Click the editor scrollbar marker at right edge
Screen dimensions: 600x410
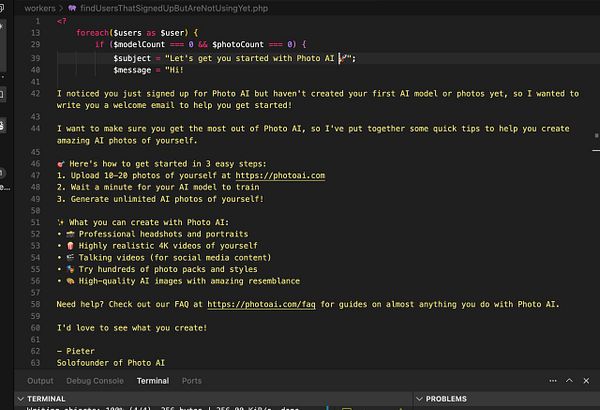tap(596, 136)
